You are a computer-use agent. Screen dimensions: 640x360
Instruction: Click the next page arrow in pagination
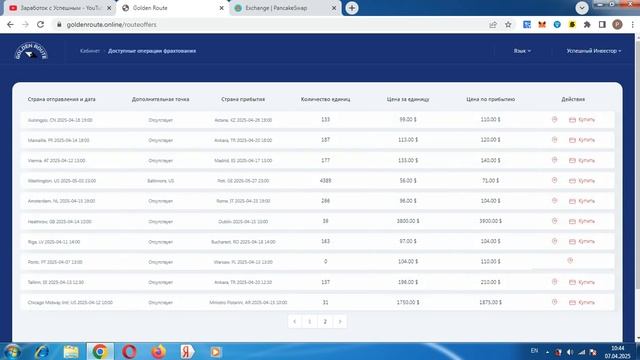[340, 322]
